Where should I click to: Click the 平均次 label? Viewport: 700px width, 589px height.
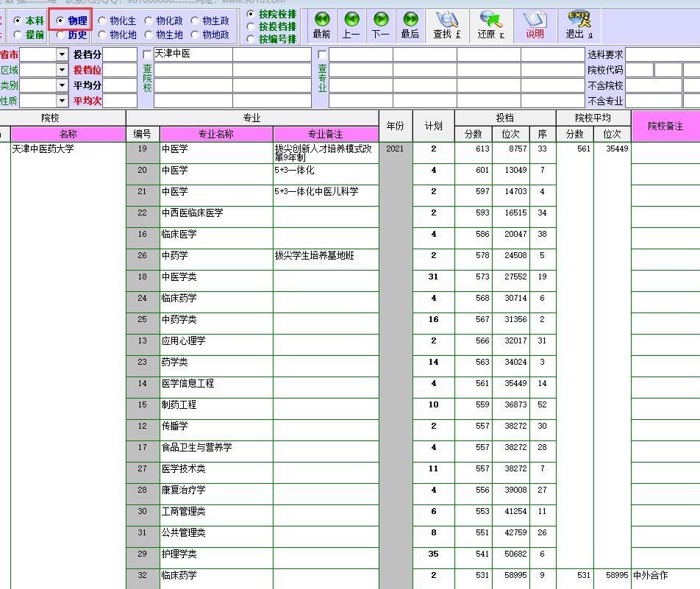(x=87, y=101)
